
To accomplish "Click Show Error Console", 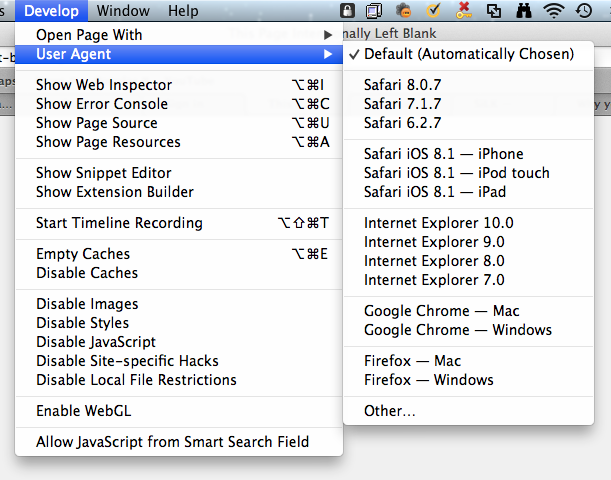I will pyautogui.click(x=179, y=104).
